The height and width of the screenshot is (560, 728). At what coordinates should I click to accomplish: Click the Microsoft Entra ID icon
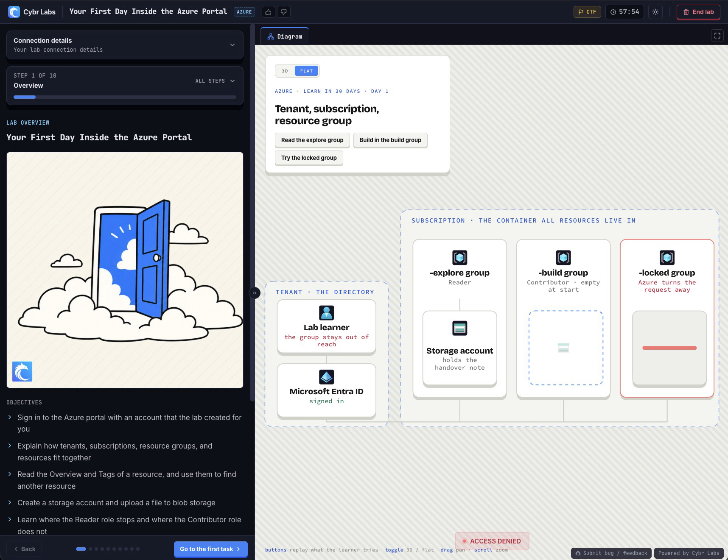[326, 377]
